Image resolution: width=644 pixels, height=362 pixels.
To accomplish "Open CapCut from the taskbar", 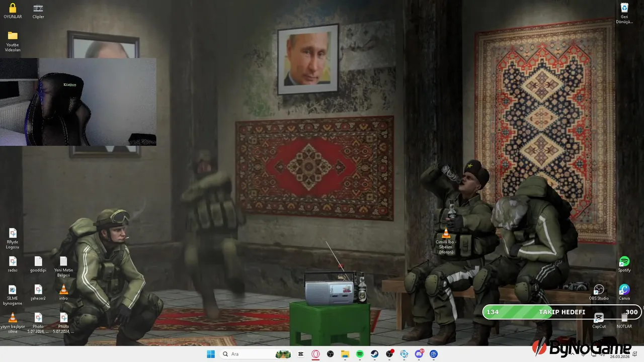I will tap(301, 354).
